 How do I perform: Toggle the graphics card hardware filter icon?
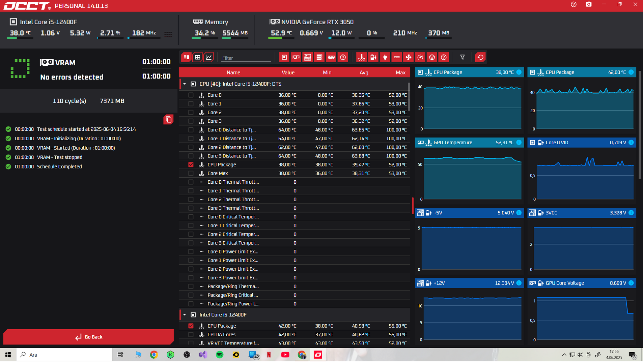point(296,57)
